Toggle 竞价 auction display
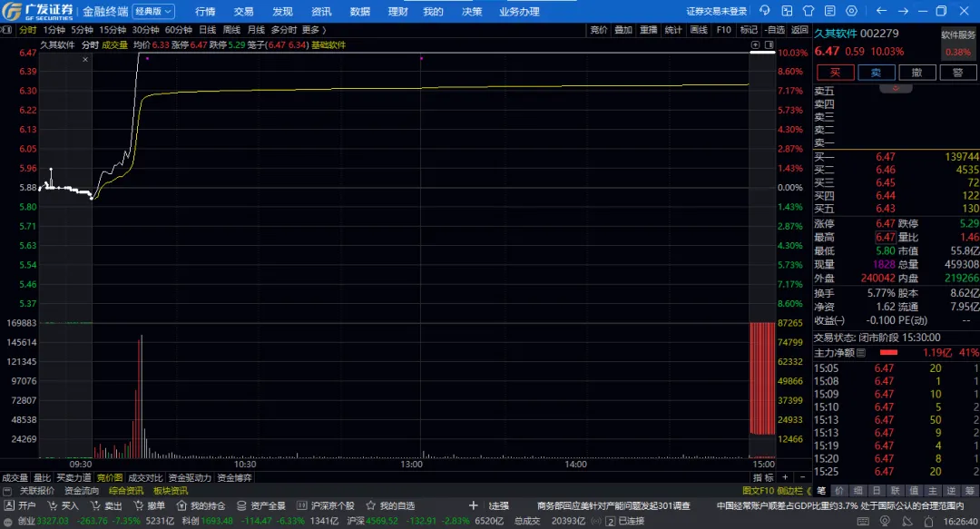This screenshot has height=529, width=980. coord(599,29)
